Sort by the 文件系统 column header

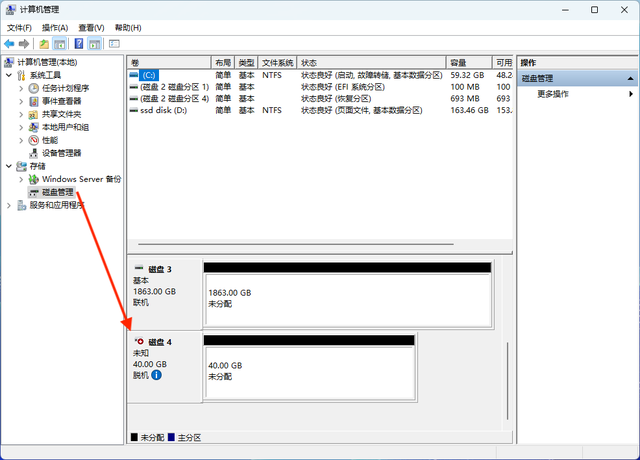(x=278, y=63)
